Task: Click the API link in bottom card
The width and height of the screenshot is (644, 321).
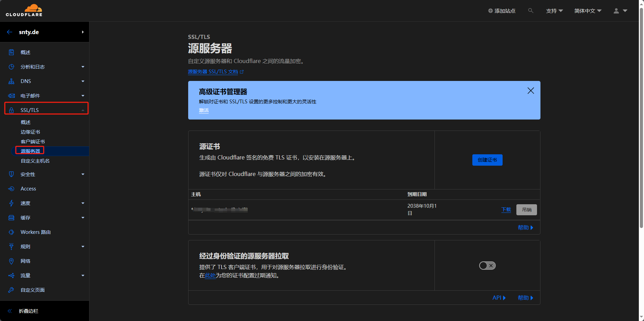Action: pyautogui.click(x=499, y=298)
